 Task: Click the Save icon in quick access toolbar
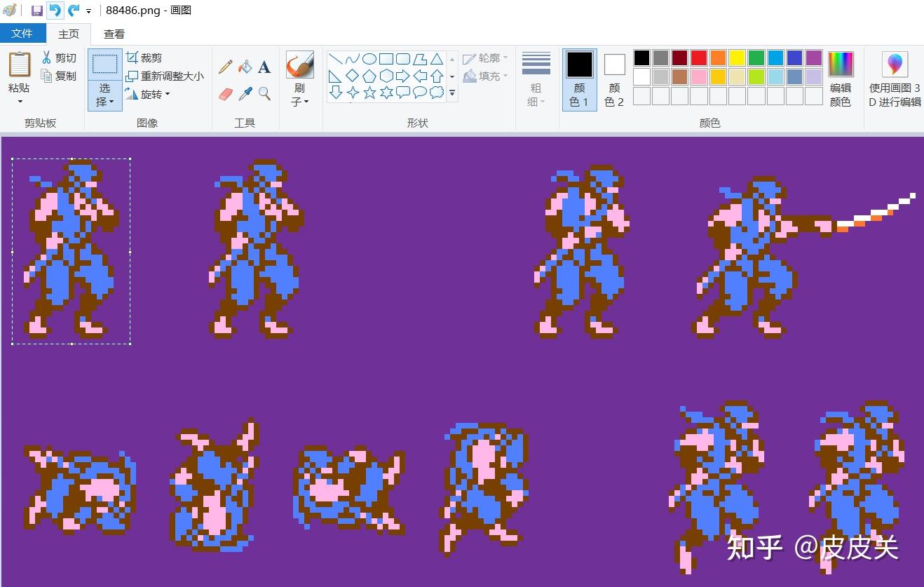[37, 11]
